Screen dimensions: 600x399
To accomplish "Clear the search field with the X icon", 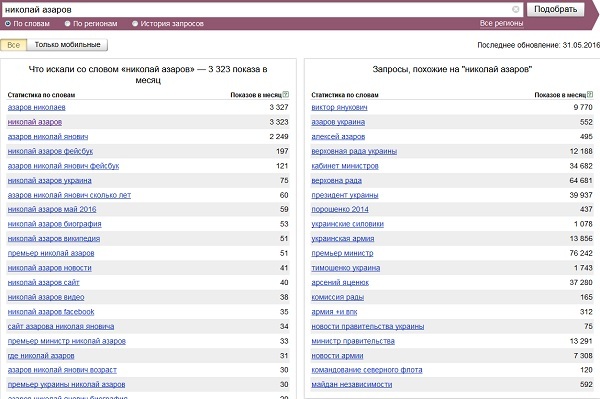I will pyautogui.click(x=515, y=9).
